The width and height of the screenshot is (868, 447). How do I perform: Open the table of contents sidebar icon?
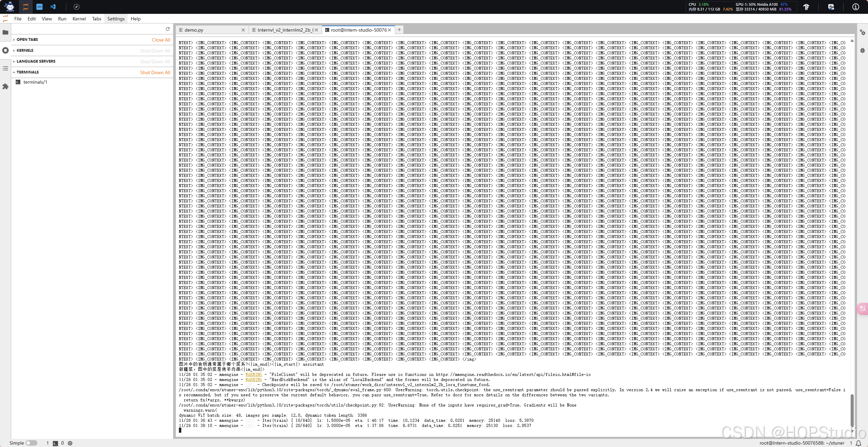(5, 68)
